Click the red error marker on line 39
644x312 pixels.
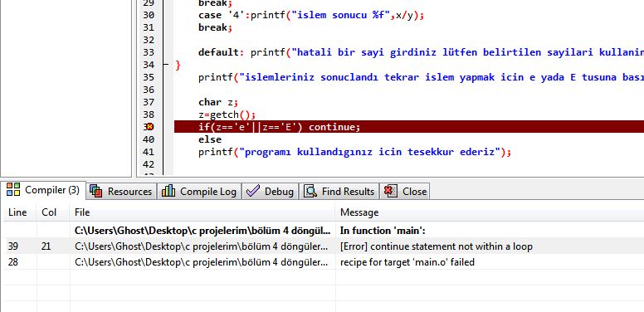pyautogui.click(x=150, y=127)
